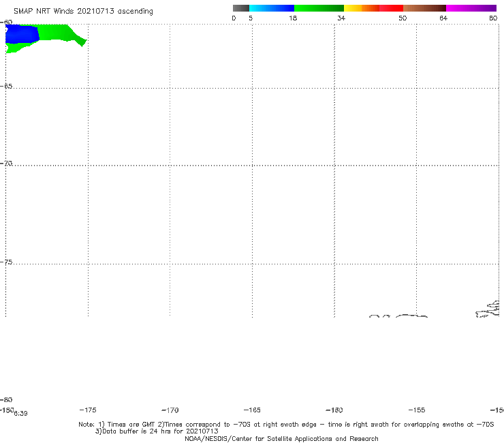Viewport: 504px width, 443px height.
Task: Click the title 'SMAP NRT Winds 20210713 ascending'
Action: click(83, 12)
